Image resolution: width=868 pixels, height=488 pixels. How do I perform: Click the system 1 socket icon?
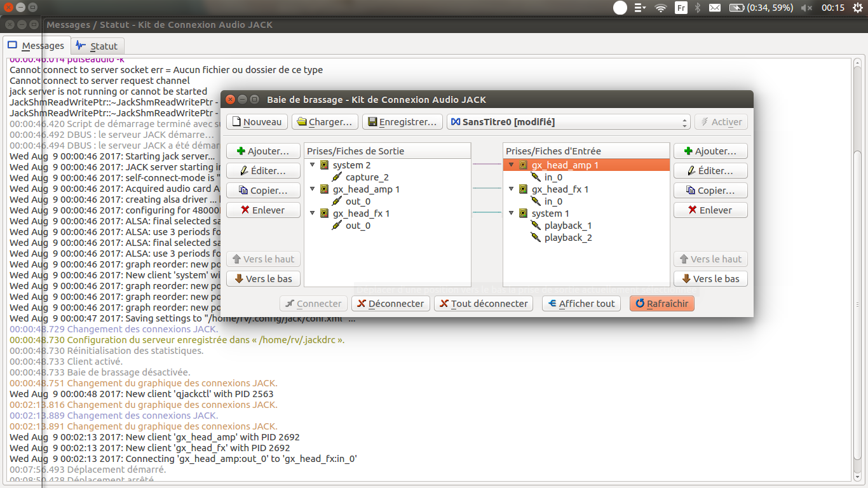click(x=523, y=213)
